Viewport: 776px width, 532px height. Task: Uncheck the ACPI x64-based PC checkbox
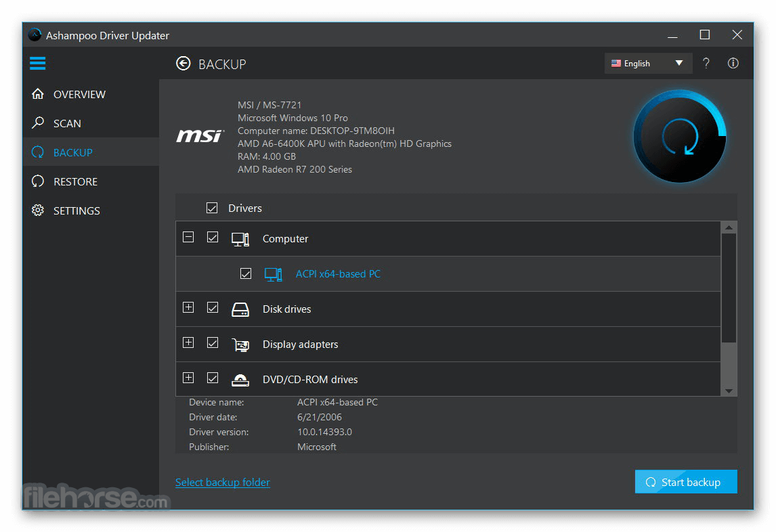tap(246, 273)
